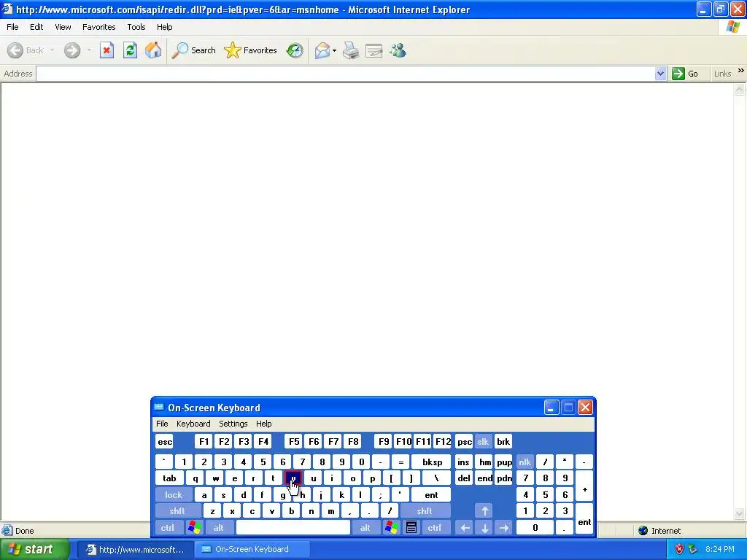Click the red security shield tray icon
747x560 pixels.
pyautogui.click(x=680, y=549)
